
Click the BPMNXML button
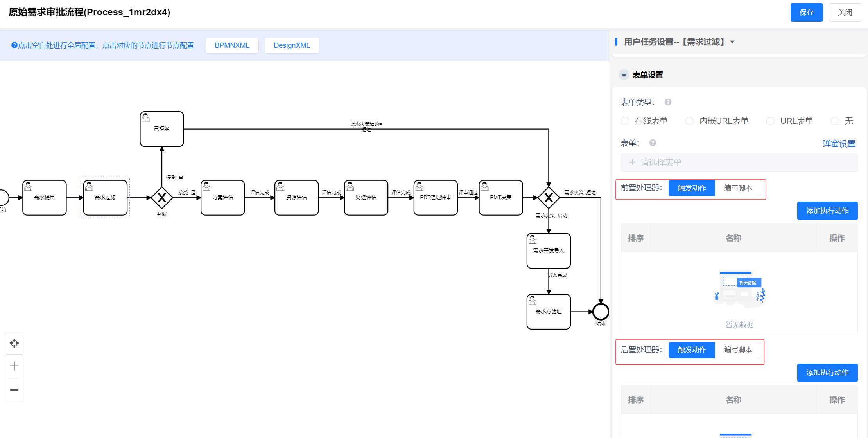click(x=232, y=45)
